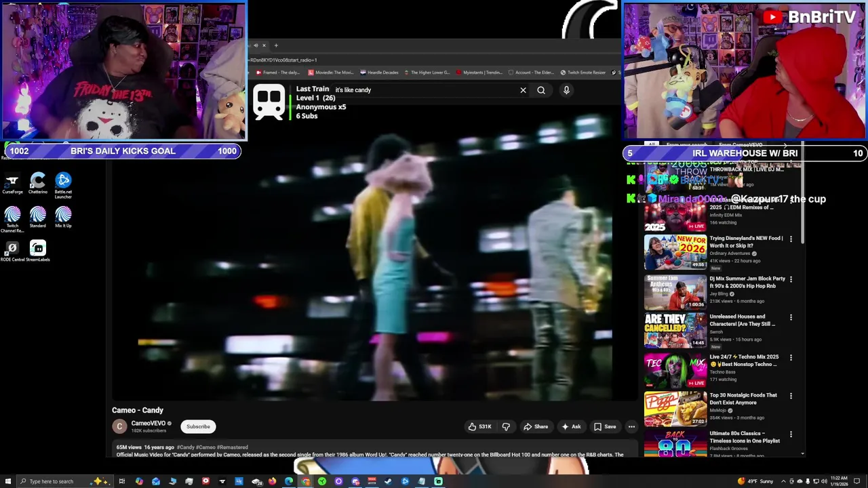Viewport: 868px width, 488px height.
Task: Like the Cameo - Candy video
Action: point(479,426)
